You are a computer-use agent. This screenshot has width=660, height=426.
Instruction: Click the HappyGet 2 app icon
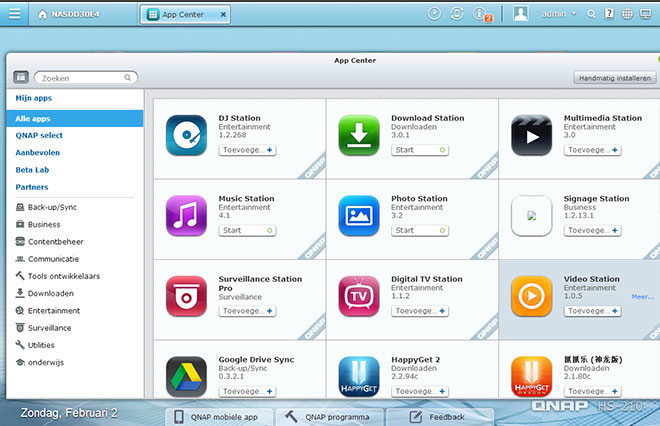click(359, 377)
